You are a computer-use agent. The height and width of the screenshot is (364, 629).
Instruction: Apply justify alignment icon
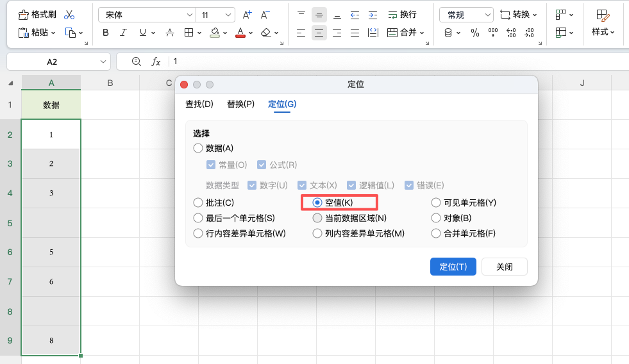click(355, 33)
